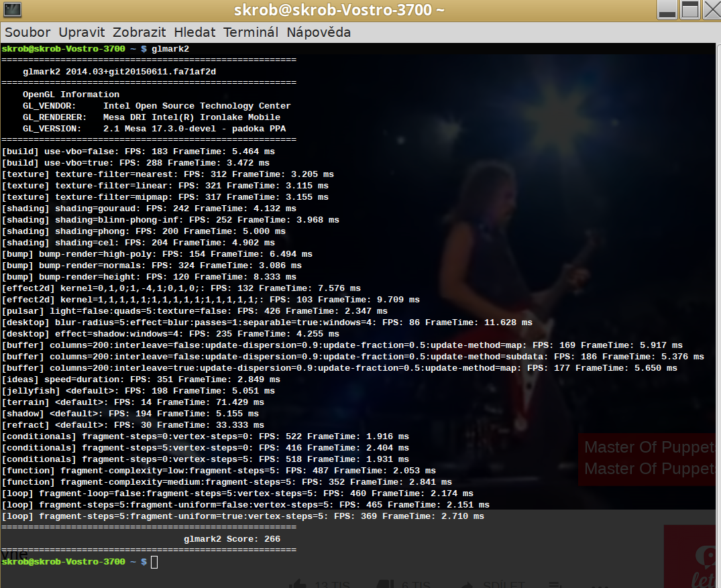Minimize the terminal window

point(667,10)
